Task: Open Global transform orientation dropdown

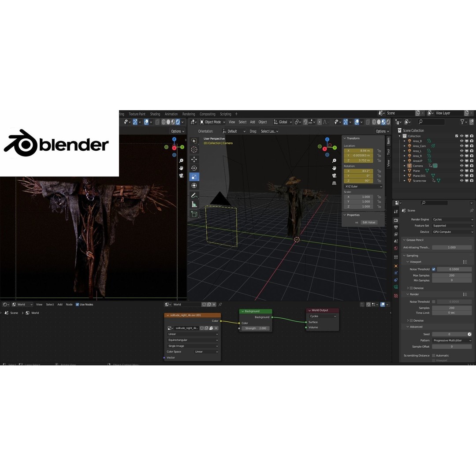Action: click(x=283, y=122)
